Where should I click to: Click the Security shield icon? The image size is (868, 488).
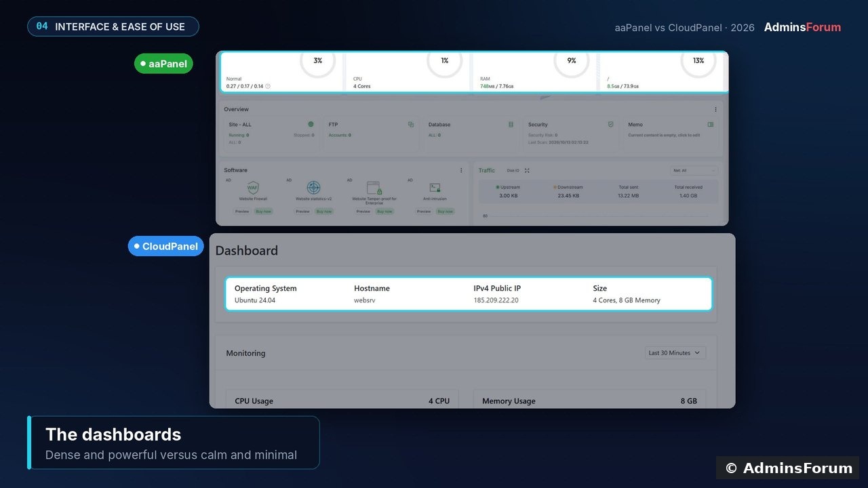click(610, 125)
